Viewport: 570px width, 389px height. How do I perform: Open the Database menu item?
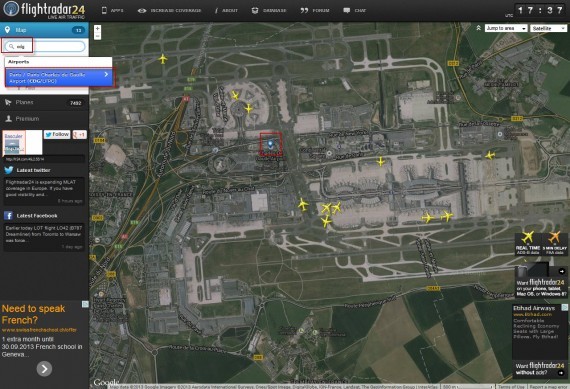(274, 11)
